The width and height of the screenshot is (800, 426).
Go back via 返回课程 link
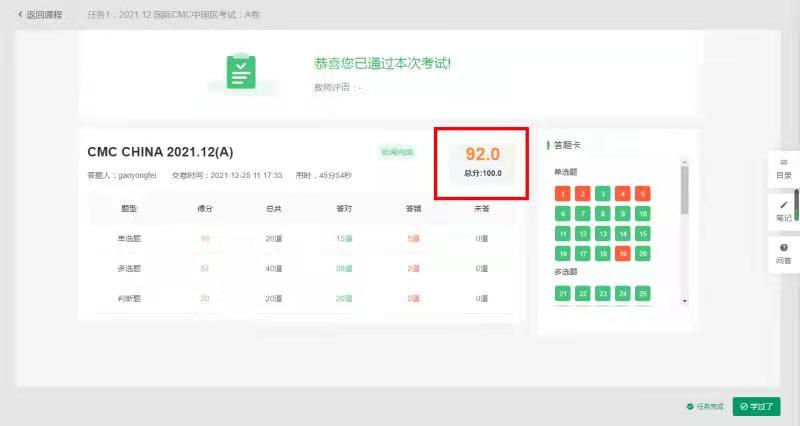[x=40, y=15]
